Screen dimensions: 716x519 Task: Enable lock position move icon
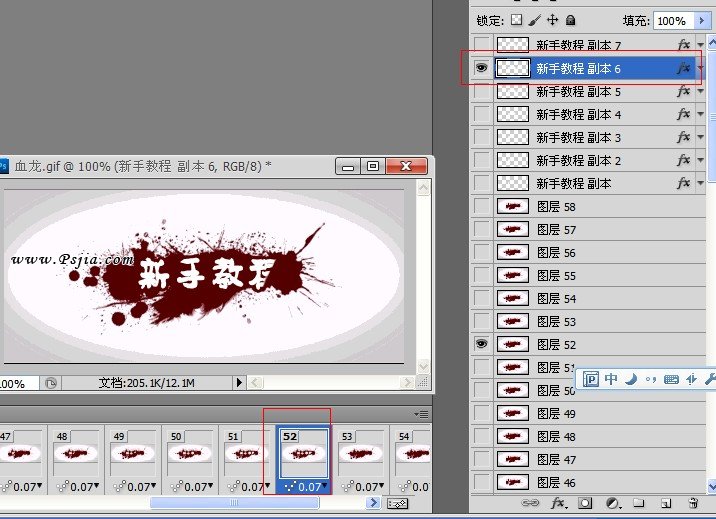pos(553,20)
